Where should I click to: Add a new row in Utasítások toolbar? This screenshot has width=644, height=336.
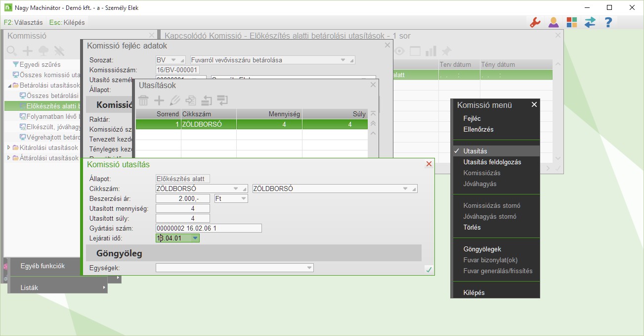coord(159,100)
